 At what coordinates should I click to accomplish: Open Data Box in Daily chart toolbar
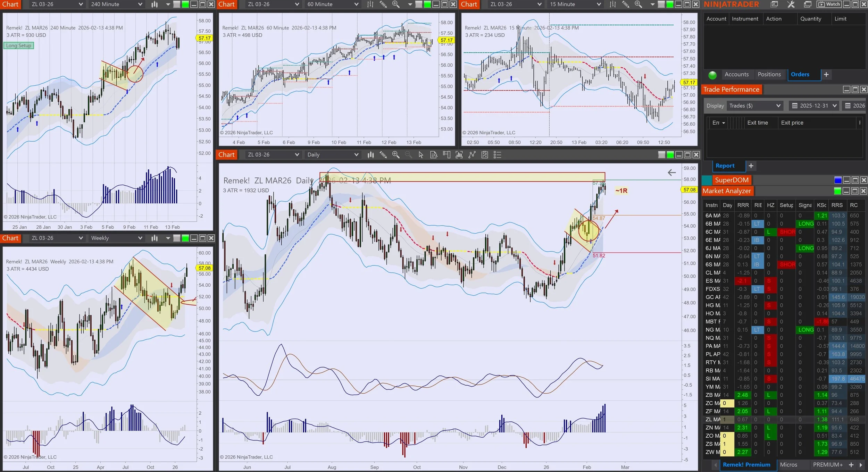434,155
